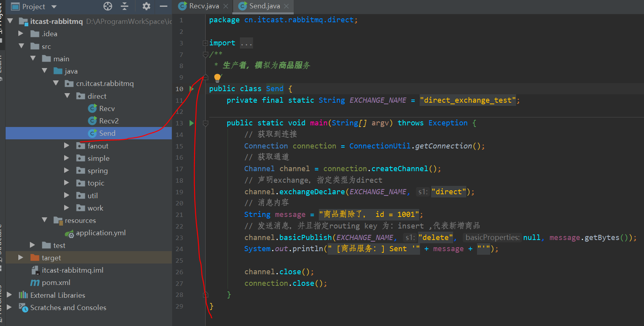Expand the topic package
The image size is (644, 326).
[67, 183]
